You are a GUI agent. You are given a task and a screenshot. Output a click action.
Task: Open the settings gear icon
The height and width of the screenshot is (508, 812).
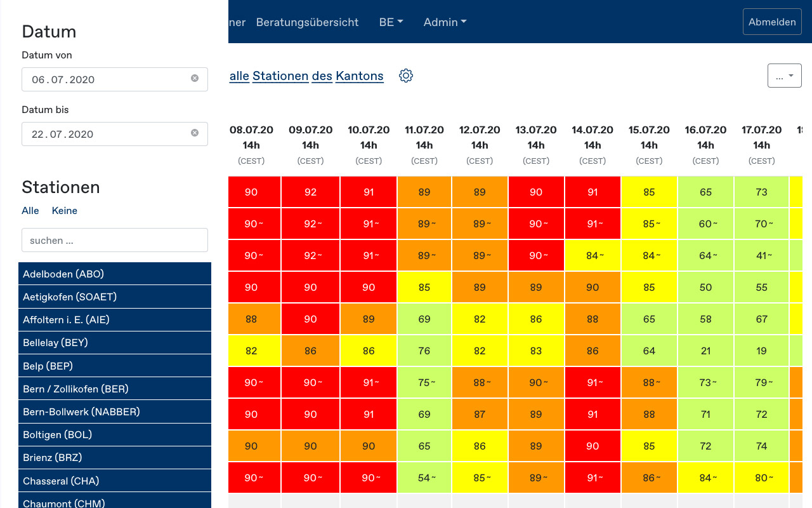pyautogui.click(x=406, y=75)
